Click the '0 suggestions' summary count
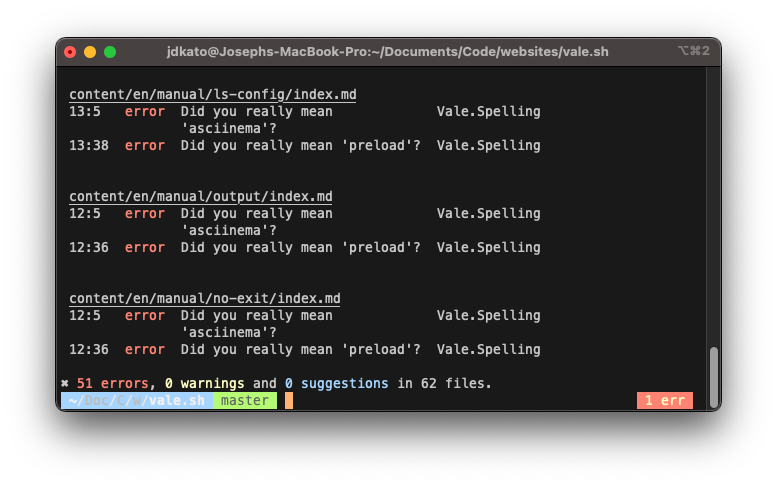777x485 pixels. pyautogui.click(x=337, y=383)
